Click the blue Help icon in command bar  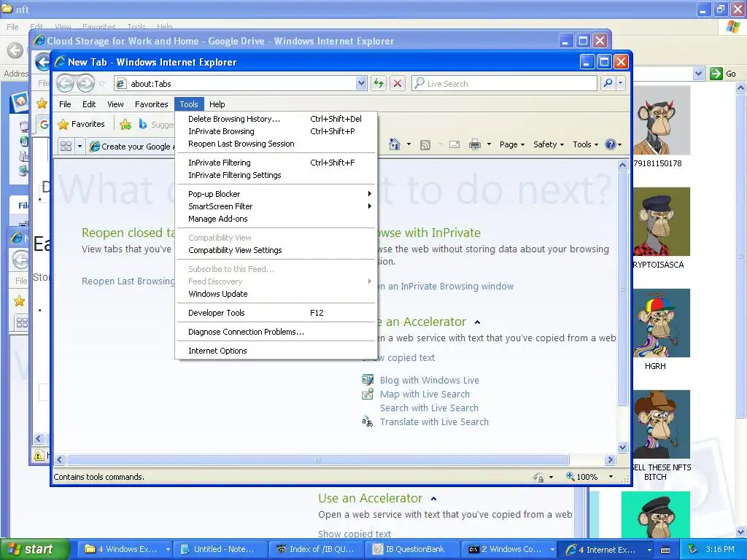coord(611,144)
